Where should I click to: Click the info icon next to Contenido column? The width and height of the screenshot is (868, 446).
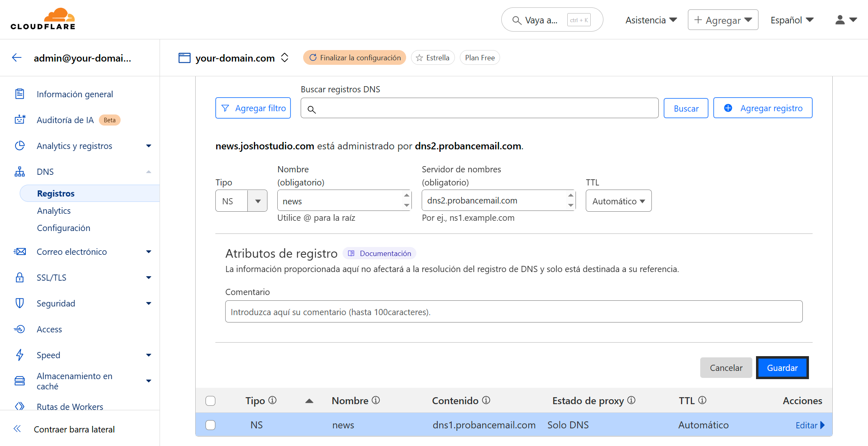click(486, 400)
